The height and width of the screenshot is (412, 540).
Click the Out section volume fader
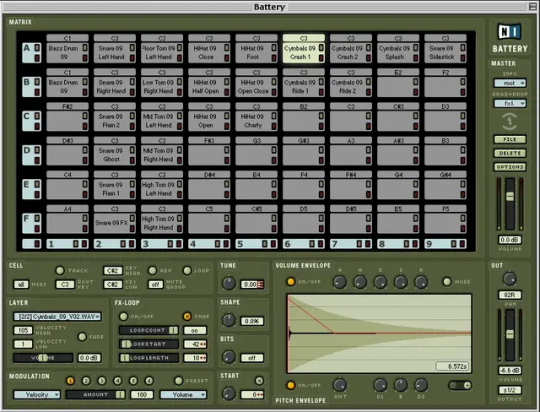pyautogui.click(x=510, y=334)
